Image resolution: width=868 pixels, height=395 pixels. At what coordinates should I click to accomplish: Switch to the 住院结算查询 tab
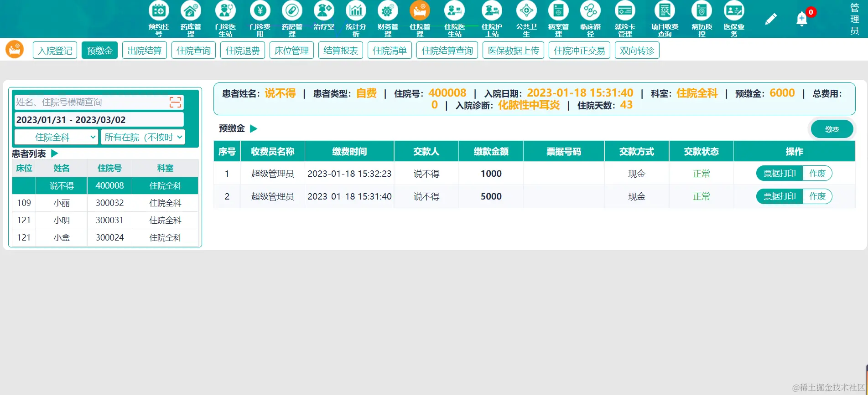447,51
